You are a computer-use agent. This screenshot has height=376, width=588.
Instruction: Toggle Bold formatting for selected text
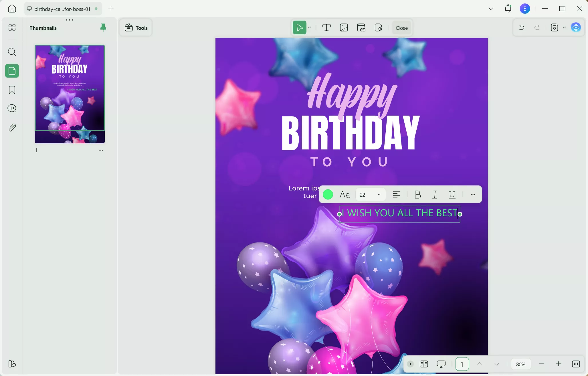coord(417,195)
